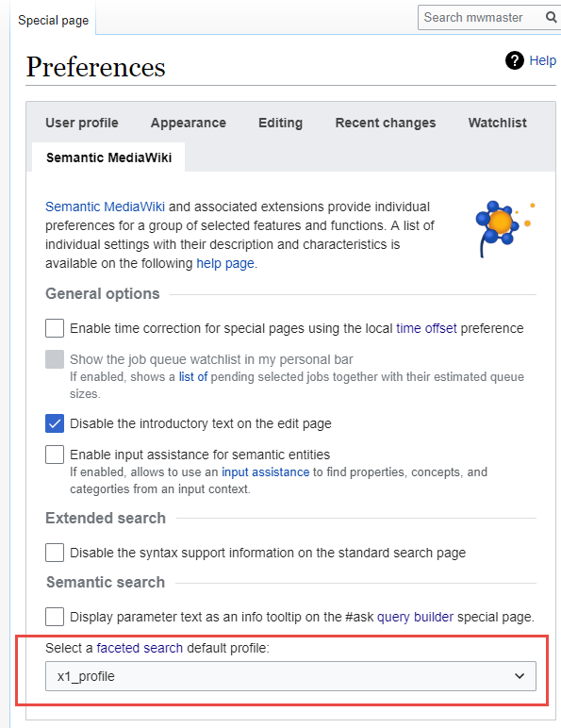Click the x1_profile dropdown chevron arrow
Image resolution: width=561 pixels, height=728 pixels.
(520, 676)
